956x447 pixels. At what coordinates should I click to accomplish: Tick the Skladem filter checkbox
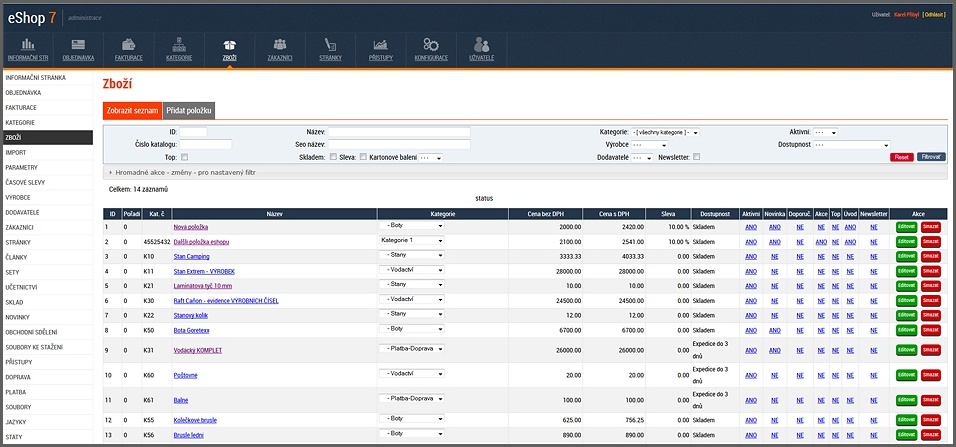point(333,157)
